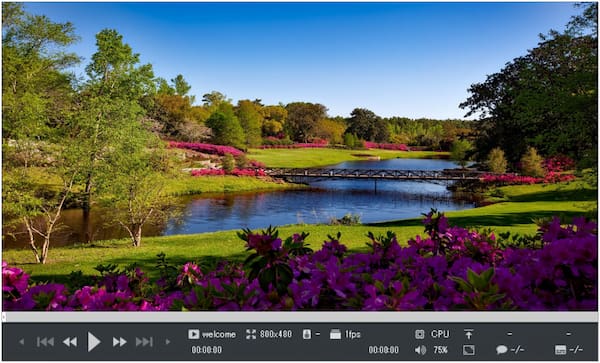The width and height of the screenshot is (600, 363).
Task: Click the fast-forward double-arrow button
Action: (119, 342)
